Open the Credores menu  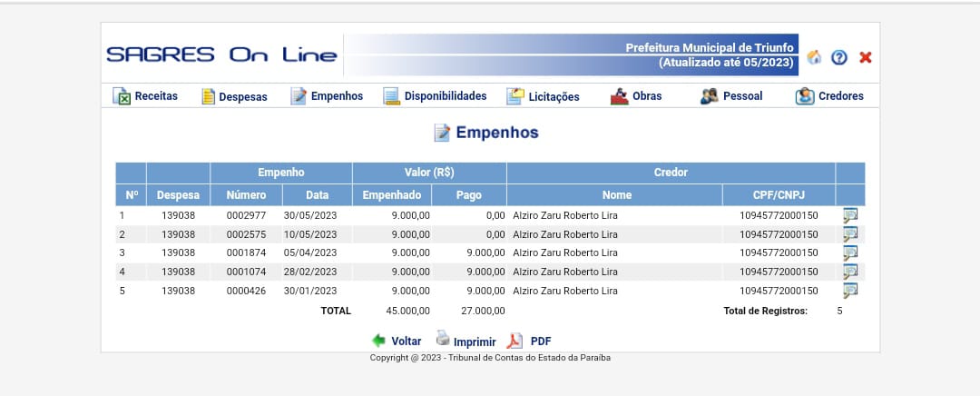click(829, 96)
